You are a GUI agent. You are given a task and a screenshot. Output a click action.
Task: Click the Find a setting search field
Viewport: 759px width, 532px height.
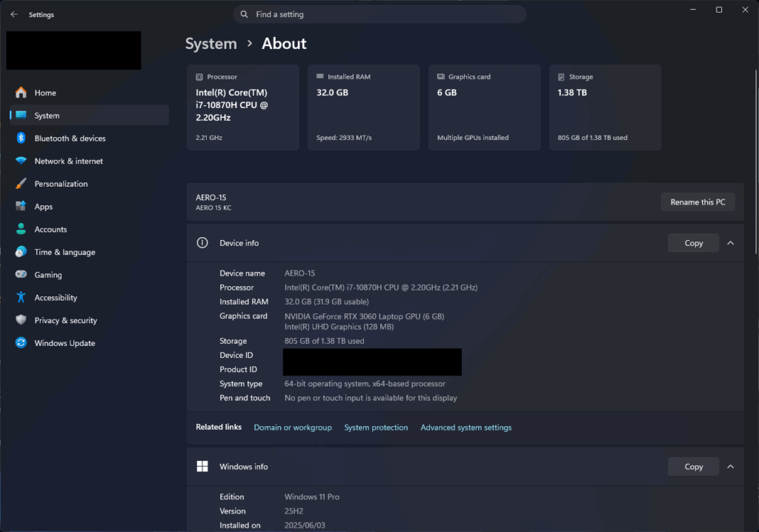[x=379, y=15]
